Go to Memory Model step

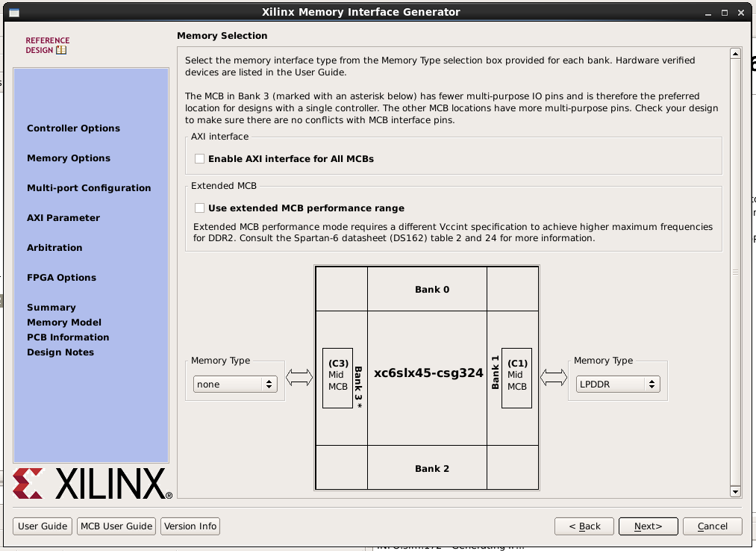coord(64,323)
